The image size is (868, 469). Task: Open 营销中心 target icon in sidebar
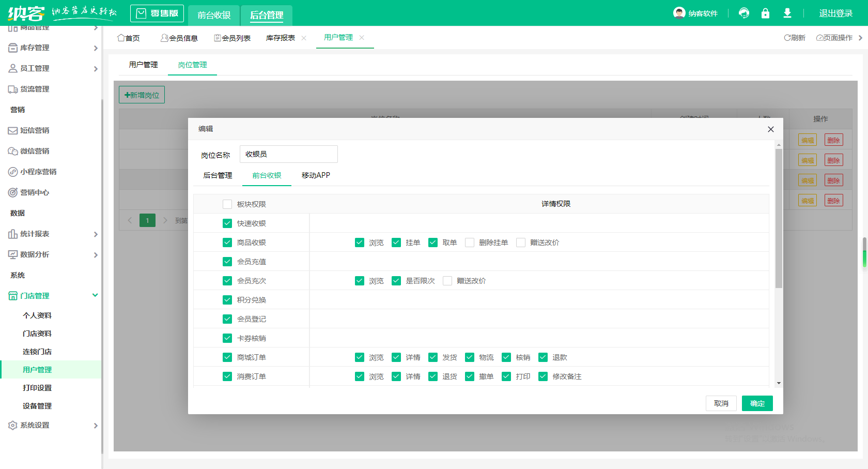(x=13, y=193)
